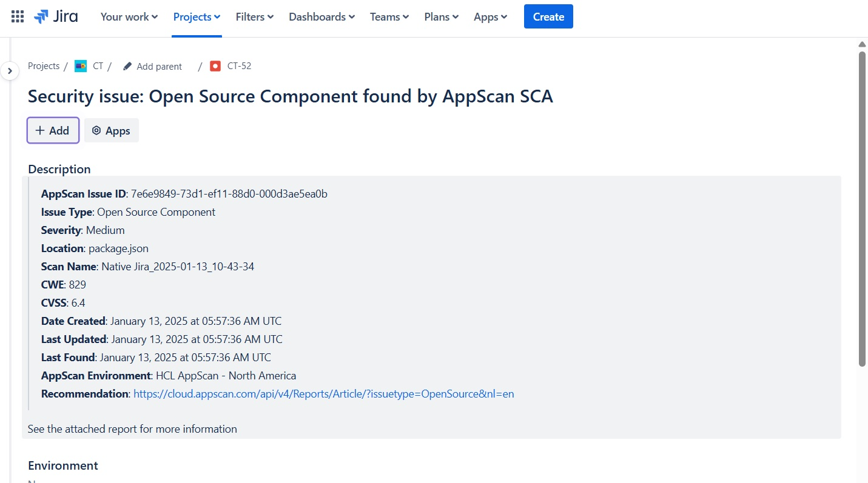Click the CT project avatar icon
This screenshot has width=868, height=483.
click(81, 66)
